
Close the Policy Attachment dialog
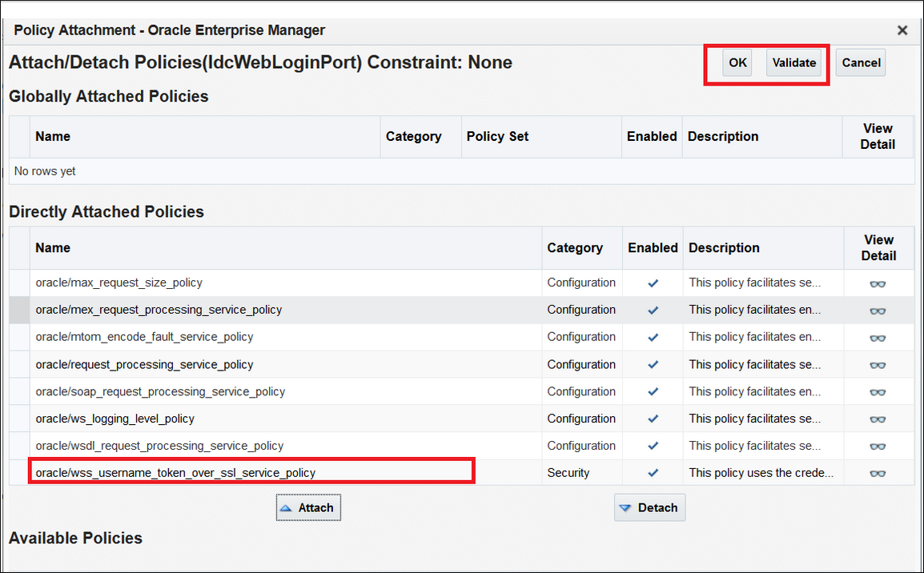click(902, 30)
